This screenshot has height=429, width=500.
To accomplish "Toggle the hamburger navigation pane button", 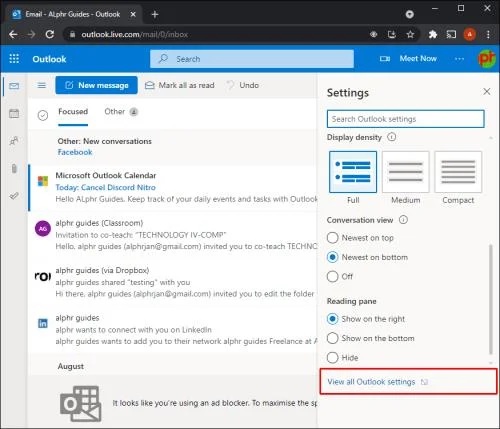I will point(42,85).
